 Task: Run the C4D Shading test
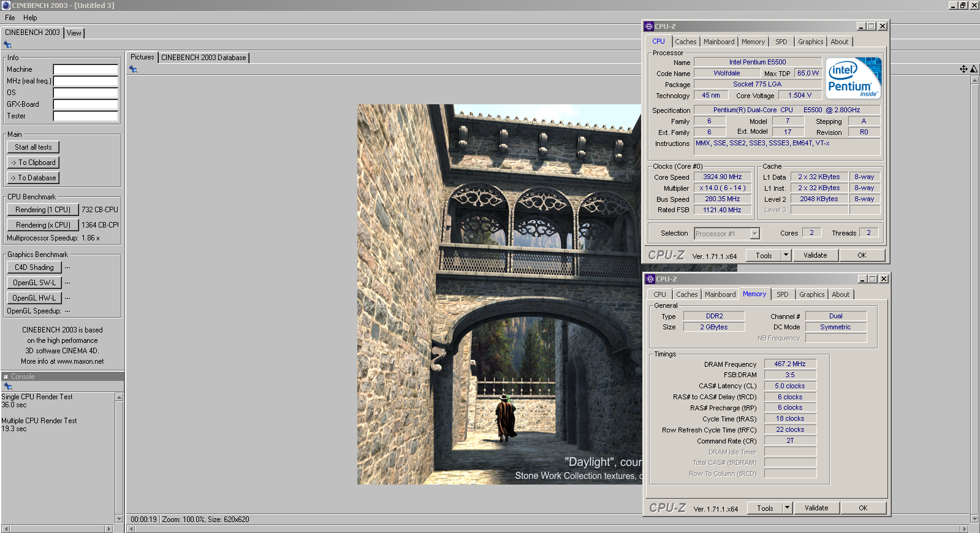tap(34, 267)
